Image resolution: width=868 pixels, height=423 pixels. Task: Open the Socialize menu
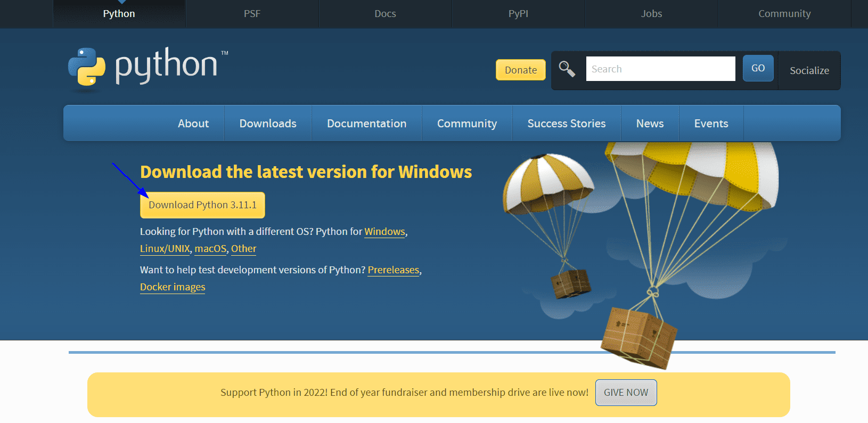pos(809,70)
